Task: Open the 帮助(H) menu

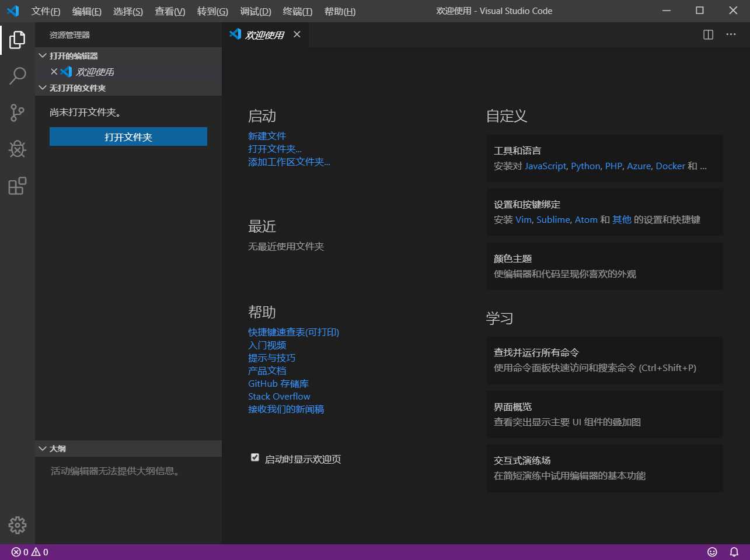Action: click(340, 11)
